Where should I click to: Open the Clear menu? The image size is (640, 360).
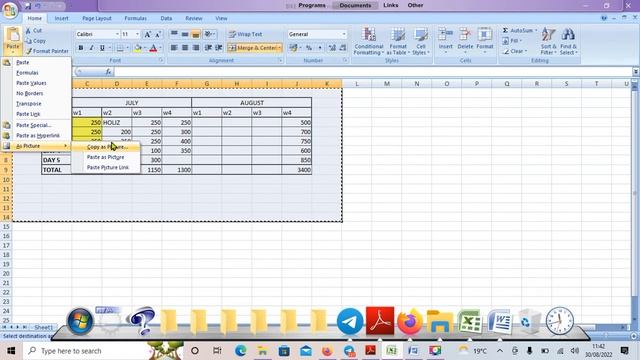coord(515,51)
